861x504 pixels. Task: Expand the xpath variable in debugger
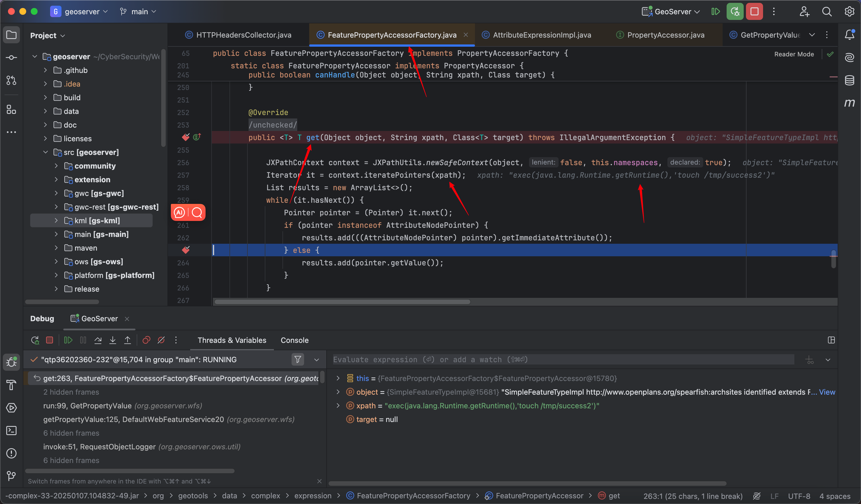[x=338, y=405]
